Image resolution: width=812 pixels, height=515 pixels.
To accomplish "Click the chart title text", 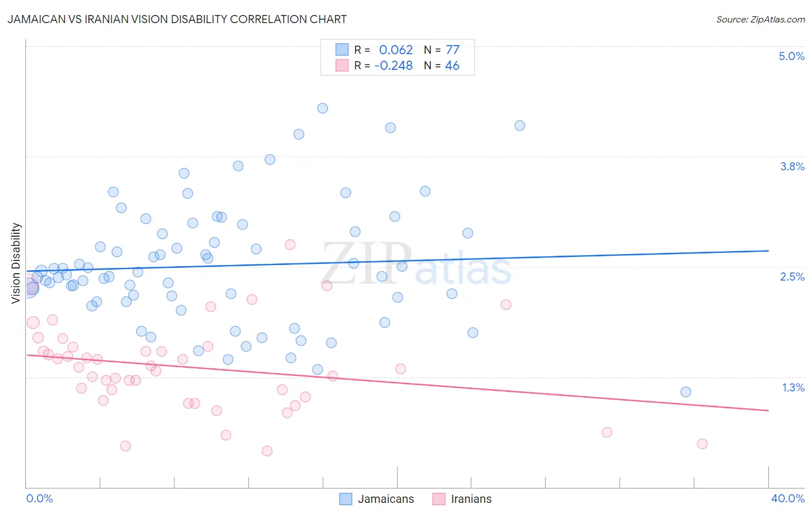I will click(177, 19).
